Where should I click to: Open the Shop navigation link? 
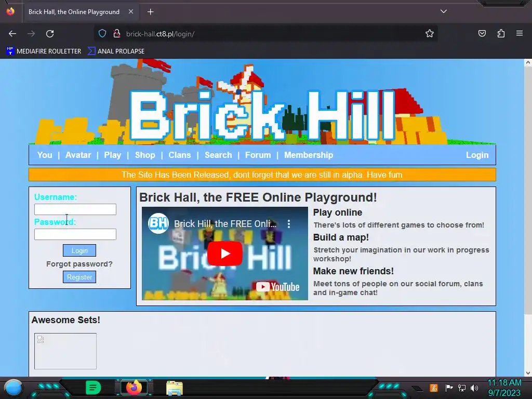point(145,155)
